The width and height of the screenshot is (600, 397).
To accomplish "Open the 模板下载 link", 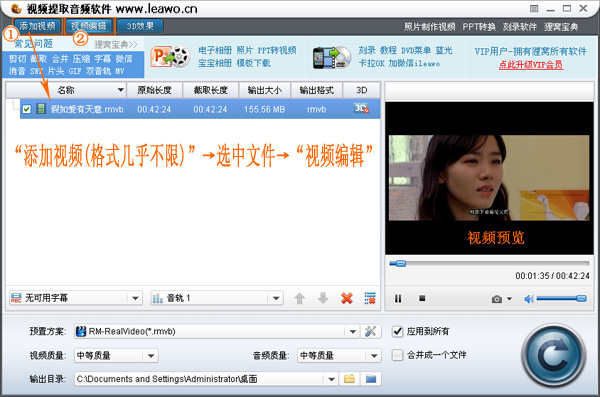I will (x=253, y=63).
